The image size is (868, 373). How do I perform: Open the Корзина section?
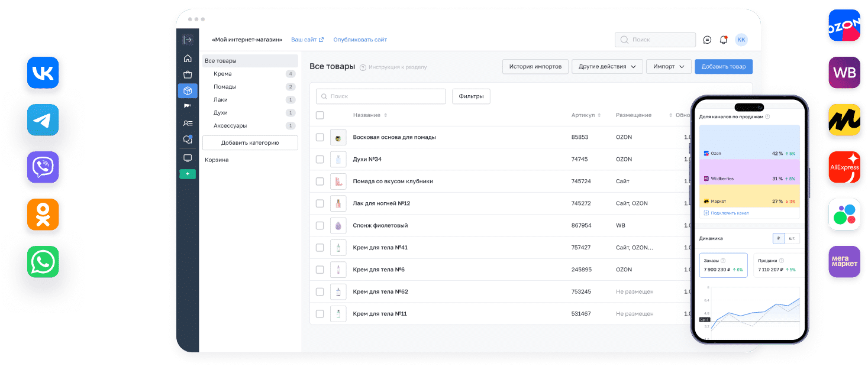[217, 160]
